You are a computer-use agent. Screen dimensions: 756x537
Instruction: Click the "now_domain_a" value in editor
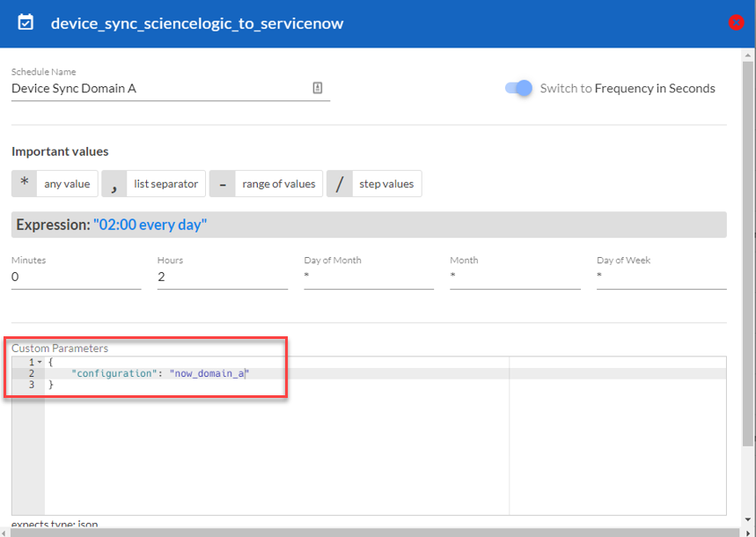209,373
